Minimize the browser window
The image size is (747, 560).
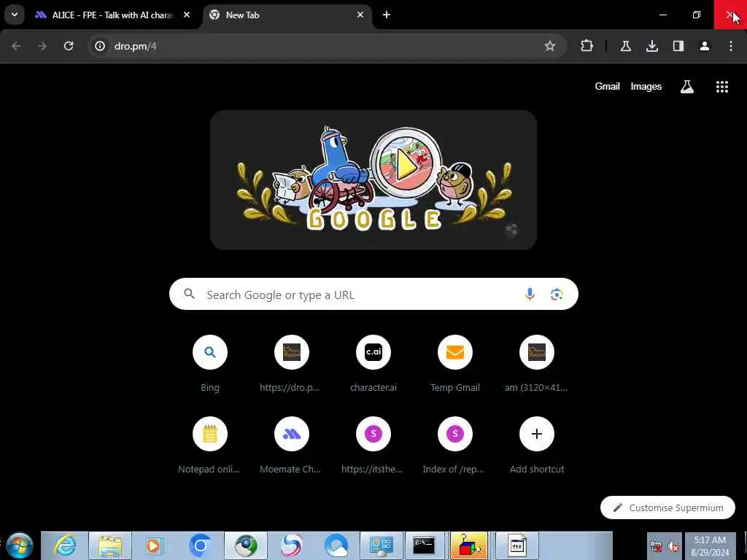662,15
